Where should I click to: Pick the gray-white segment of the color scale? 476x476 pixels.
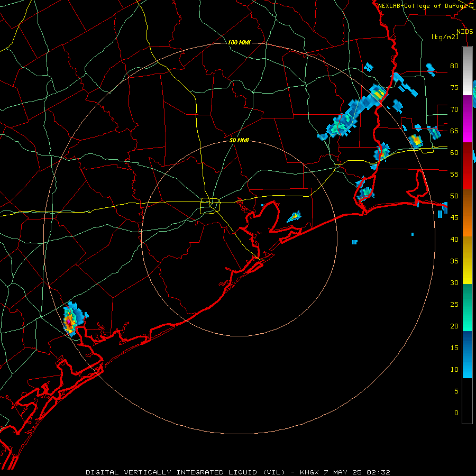click(467, 71)
